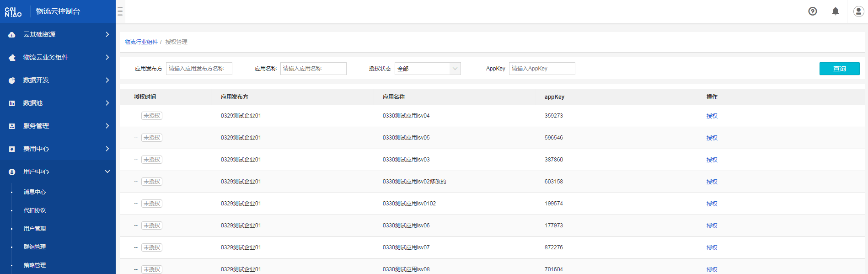Open the user account avatar icon
The width and height of the screenshot is (868, 274).
(858, 11)
